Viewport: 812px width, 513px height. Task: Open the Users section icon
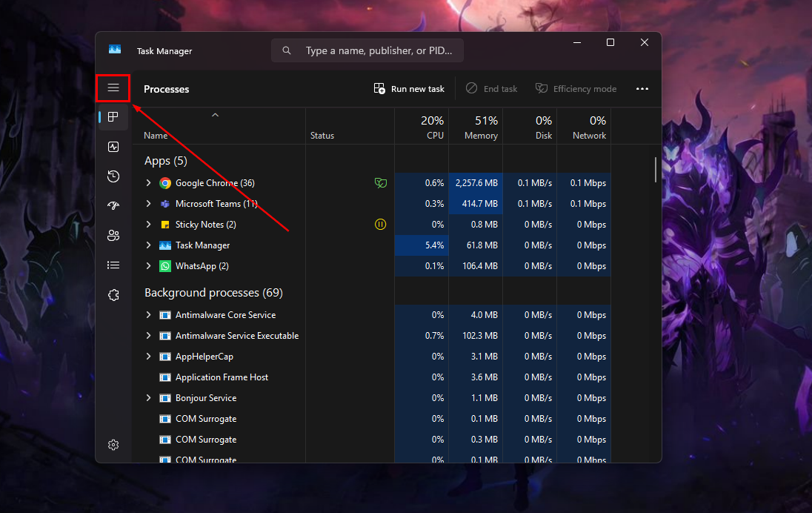point(113,235)
